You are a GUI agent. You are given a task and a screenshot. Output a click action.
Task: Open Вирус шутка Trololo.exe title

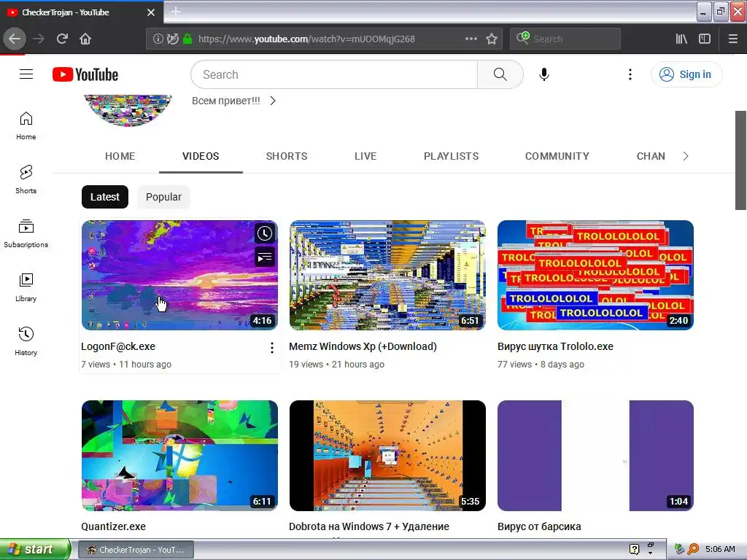pos(555,346)
